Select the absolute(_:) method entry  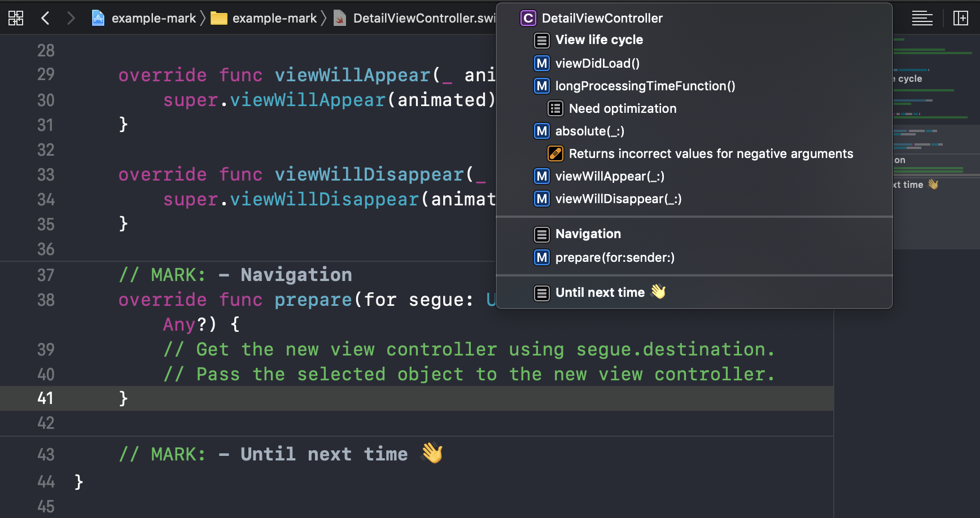click(x=589, y=131)
